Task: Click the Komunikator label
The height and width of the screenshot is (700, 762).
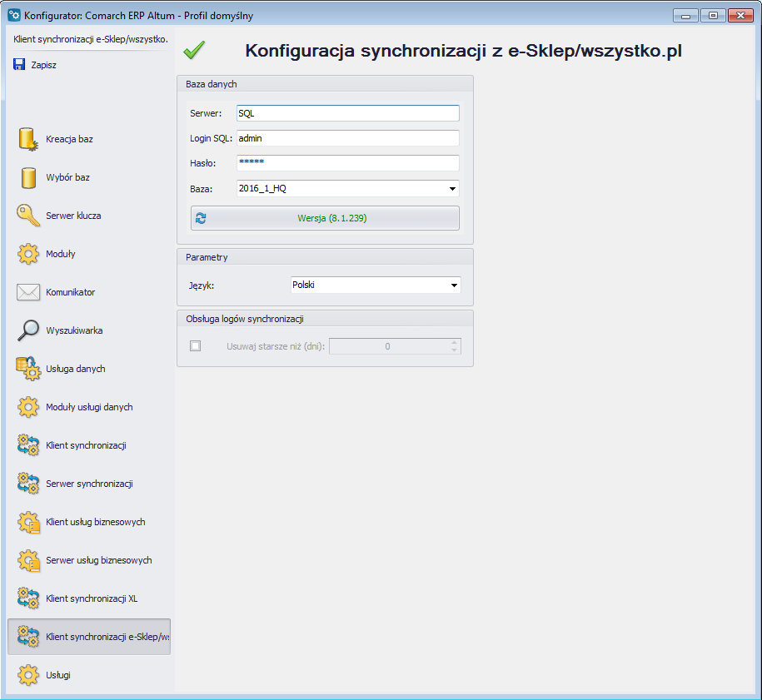Action: [71, 292]
